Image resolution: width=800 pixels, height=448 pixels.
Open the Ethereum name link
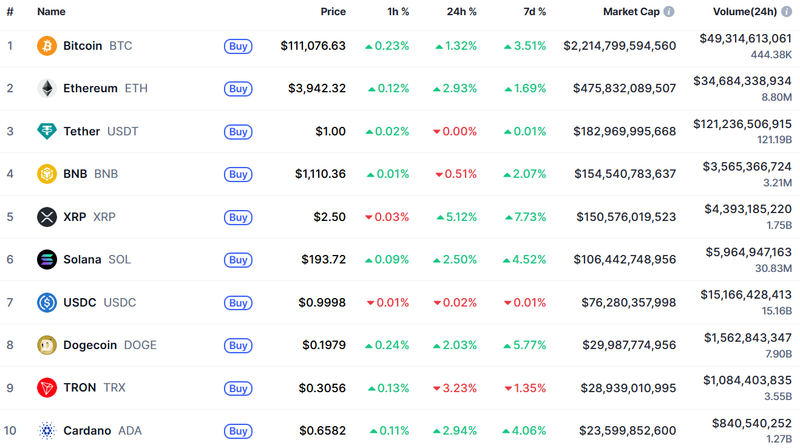coord(90,88)
